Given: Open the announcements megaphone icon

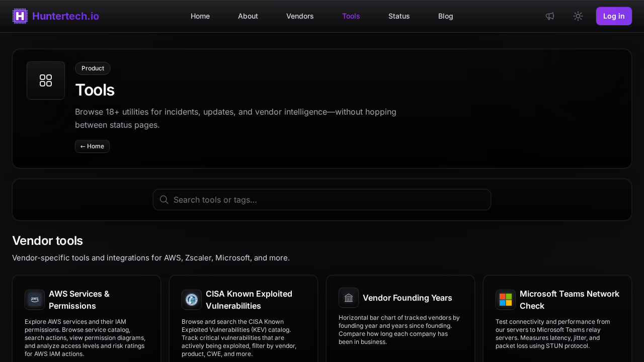Looking at the screenshot, I should (550, 16).
